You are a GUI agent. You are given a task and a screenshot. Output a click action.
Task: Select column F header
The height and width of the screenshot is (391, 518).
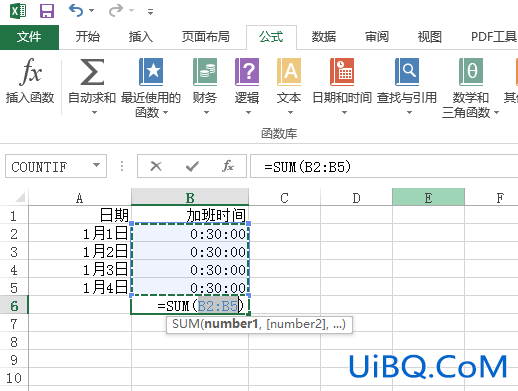tap(492, 197)
